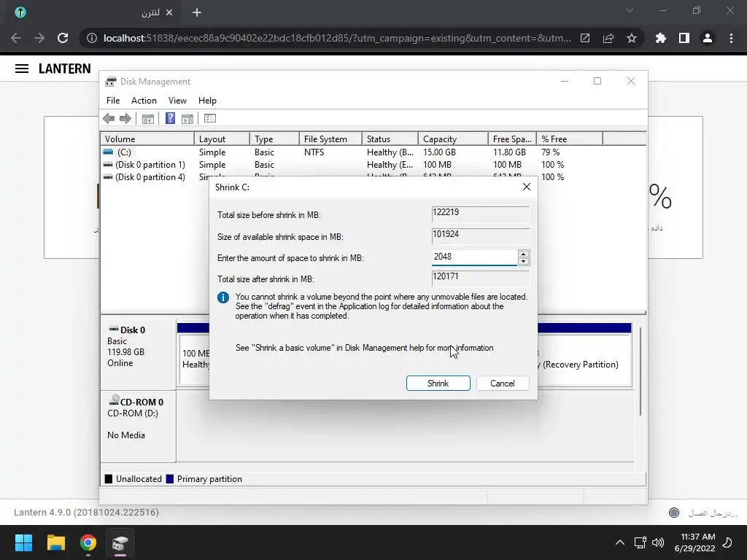Viewport: 747px width, 560px height.
Task: Click the black Unallocated legend swatch
Action: (109, 479)
